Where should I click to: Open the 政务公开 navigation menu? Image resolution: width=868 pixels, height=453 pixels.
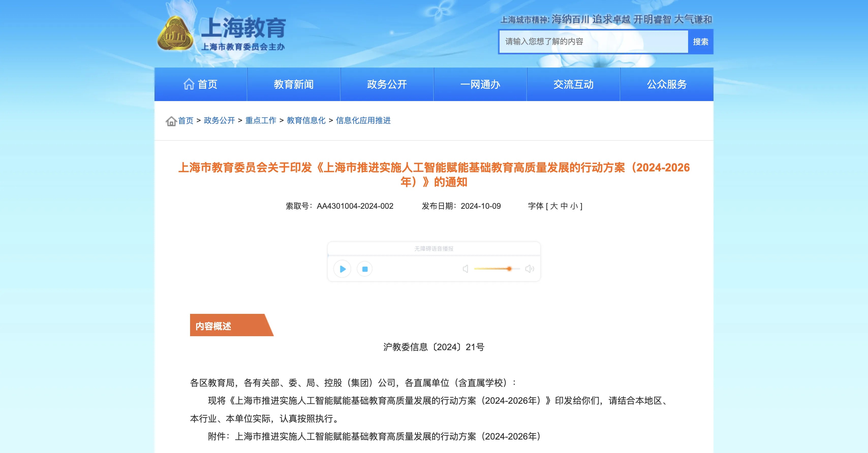click(387, 84)
